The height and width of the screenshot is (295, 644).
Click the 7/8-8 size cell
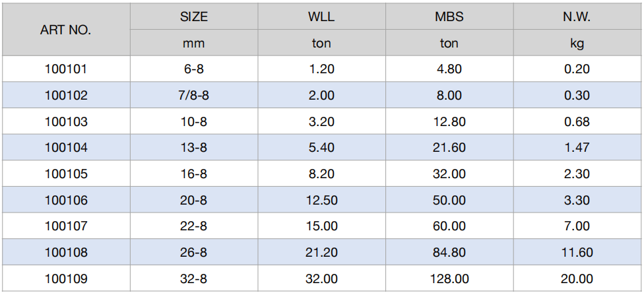tap(193, 96)
